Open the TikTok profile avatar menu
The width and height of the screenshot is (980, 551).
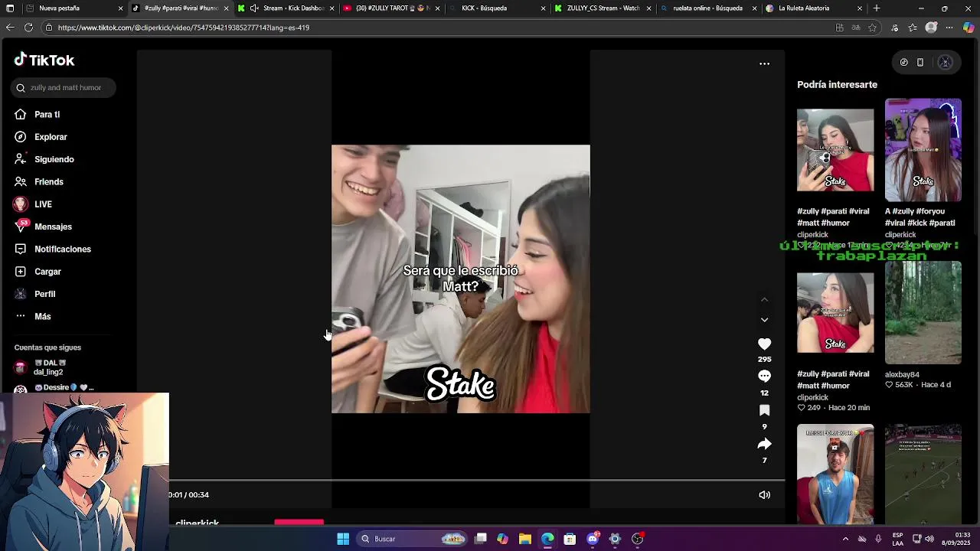[945, 63]
